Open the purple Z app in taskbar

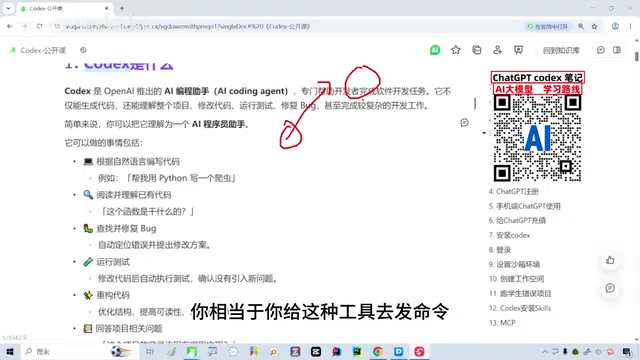pos(295,351)
